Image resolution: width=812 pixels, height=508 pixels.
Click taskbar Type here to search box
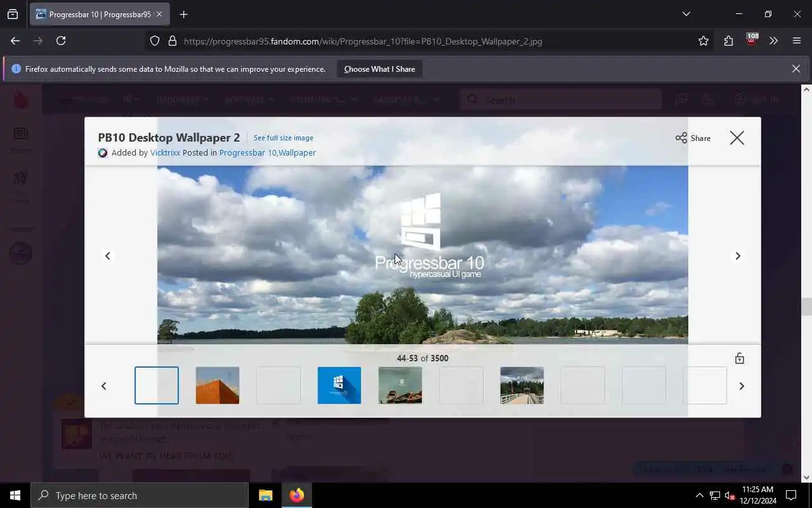140,495
